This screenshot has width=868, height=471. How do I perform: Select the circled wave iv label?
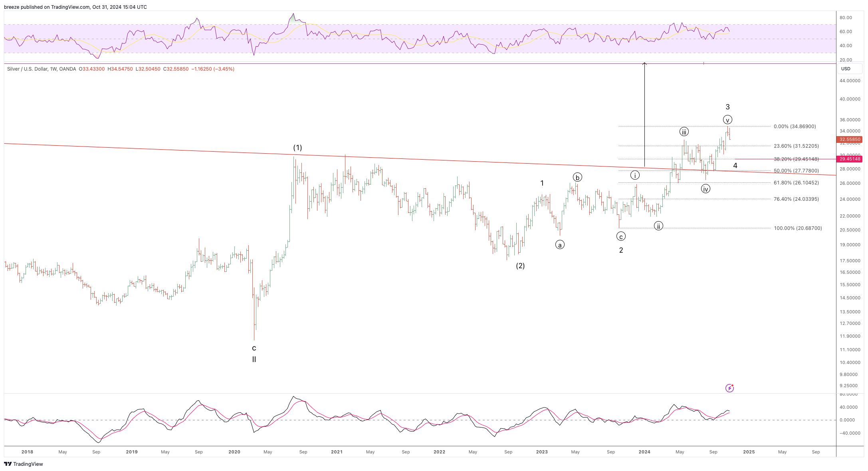coord(705,189)
